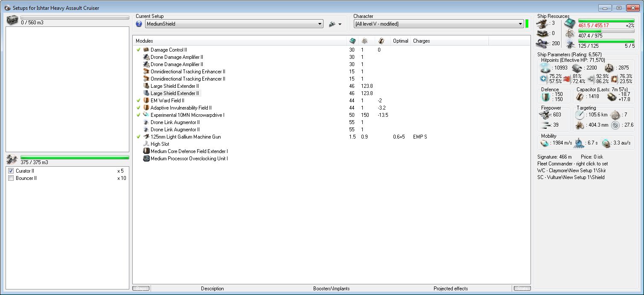Click the drone bandwidth icon beside 125 / 125
Viewport: 644px width, 295px height.
[570, 43]
